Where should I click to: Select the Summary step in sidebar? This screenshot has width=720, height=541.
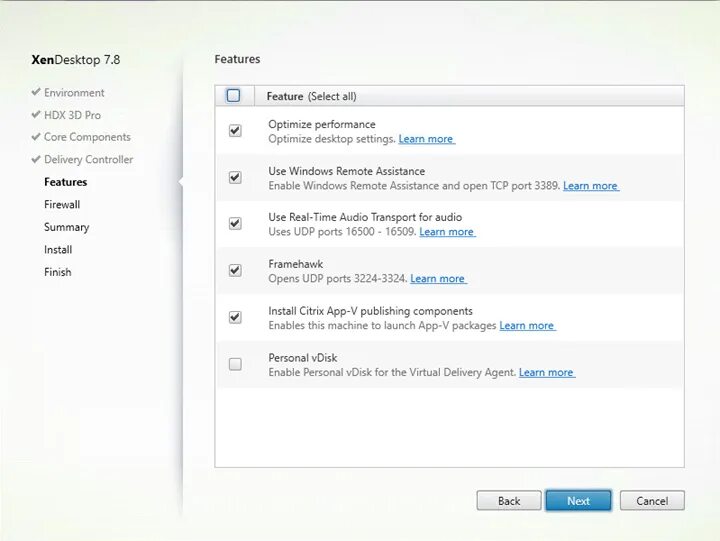pos(67,227)
